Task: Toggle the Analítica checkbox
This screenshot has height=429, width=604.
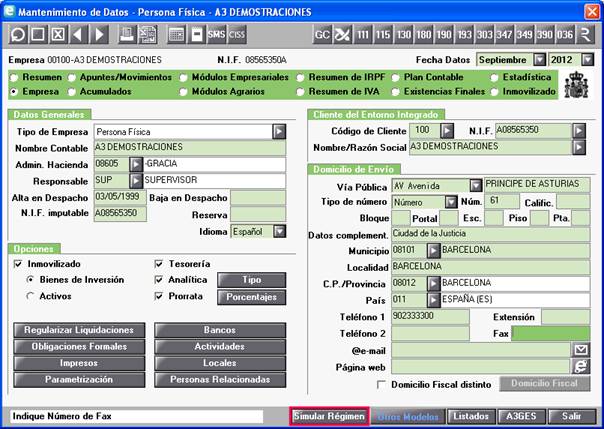Action: 159,280
